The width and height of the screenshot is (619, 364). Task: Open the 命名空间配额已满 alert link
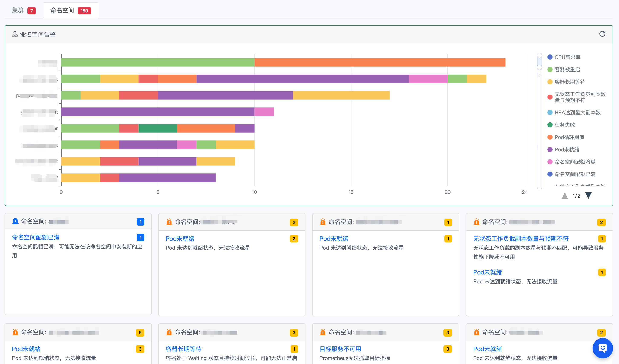tap(36, 237)
